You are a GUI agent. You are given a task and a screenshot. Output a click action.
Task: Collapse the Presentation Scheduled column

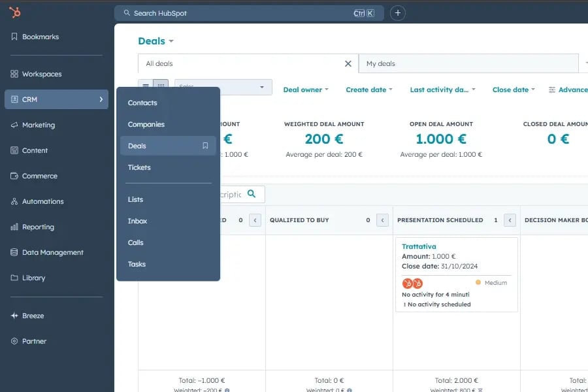[x=510, y=220]
